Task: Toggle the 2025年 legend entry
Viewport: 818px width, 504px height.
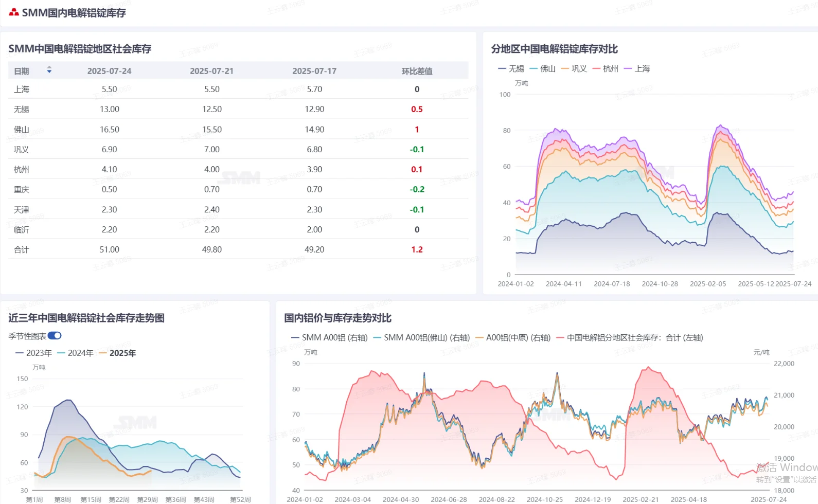Action: [117, 353]
